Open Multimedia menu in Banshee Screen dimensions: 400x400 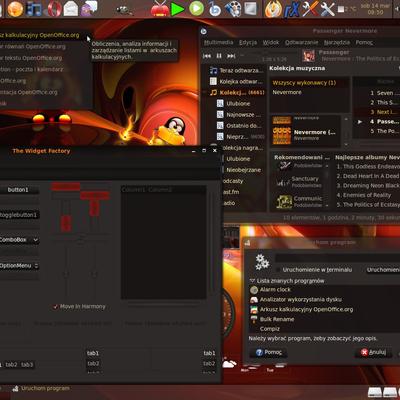218,42
